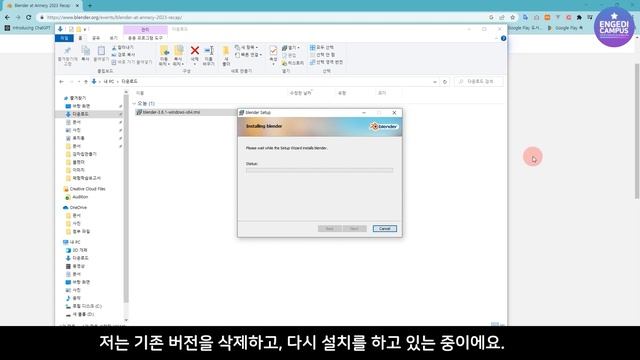Screen dimensions: 640x360
Task: Click the Pin to Quick access ribbon icon
Action: click(x=67, y=51)
